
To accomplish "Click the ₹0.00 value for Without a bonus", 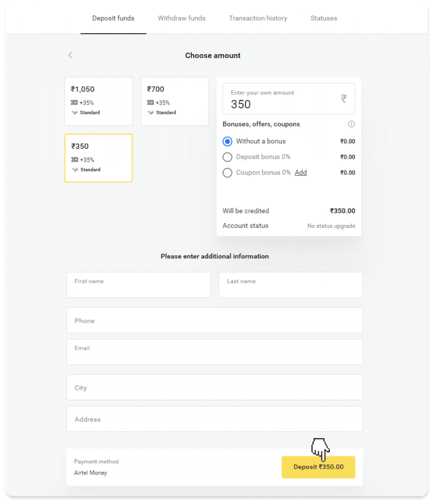I will click(348, 142).
